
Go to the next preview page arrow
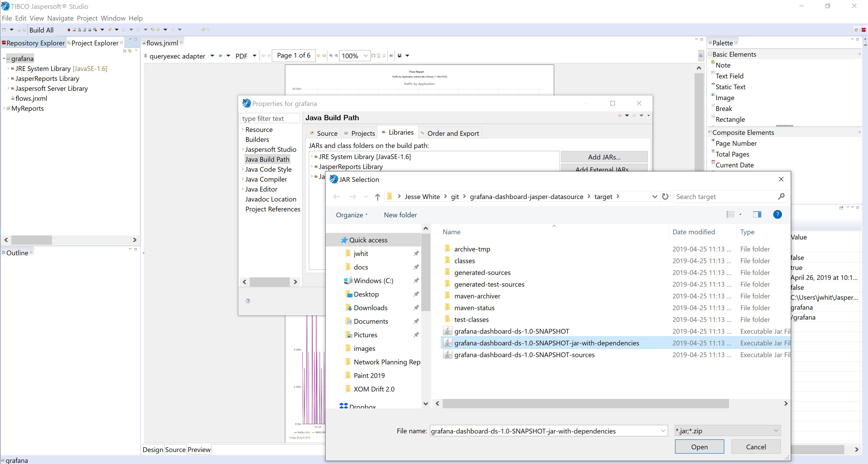(x=318, y=56)
